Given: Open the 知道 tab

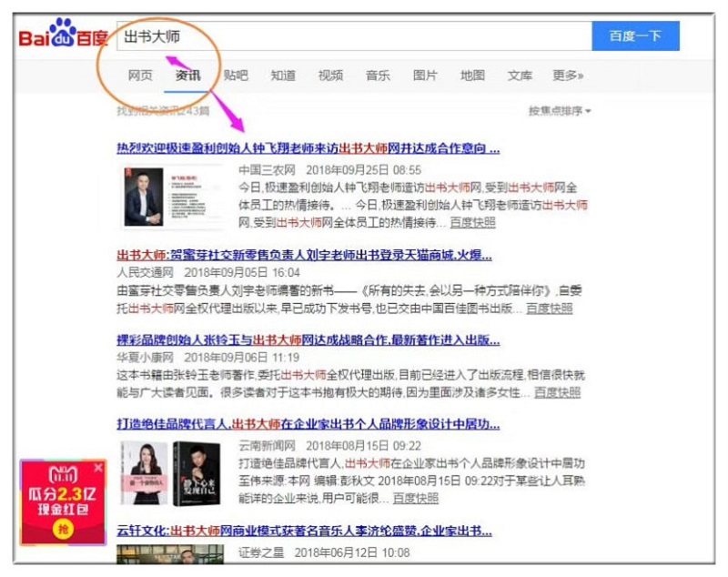Looking at the screenshot, I should 283,76.
